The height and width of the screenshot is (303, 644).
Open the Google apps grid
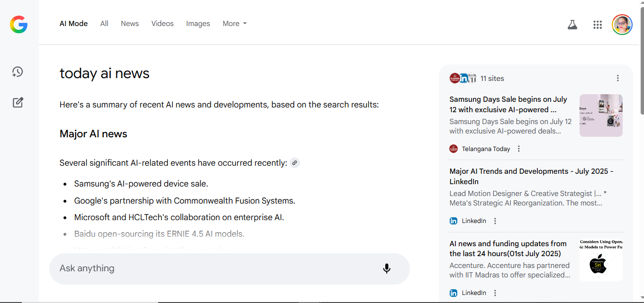click(x=598, y=25)
